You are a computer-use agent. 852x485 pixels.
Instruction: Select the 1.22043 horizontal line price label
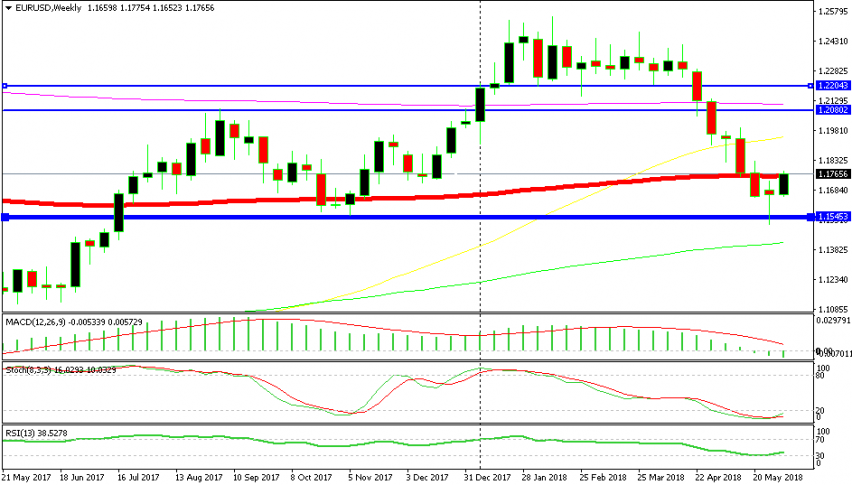click(x=832, y=86)
